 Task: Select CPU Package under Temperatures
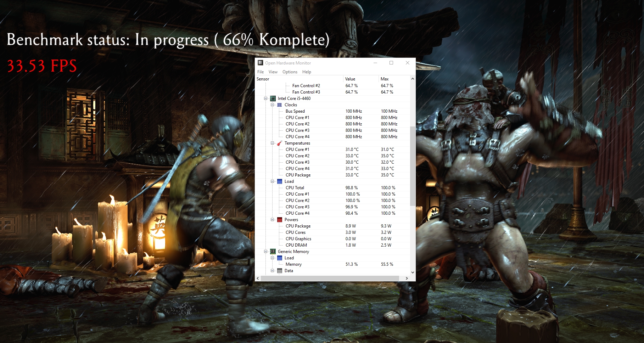point(332,175)
